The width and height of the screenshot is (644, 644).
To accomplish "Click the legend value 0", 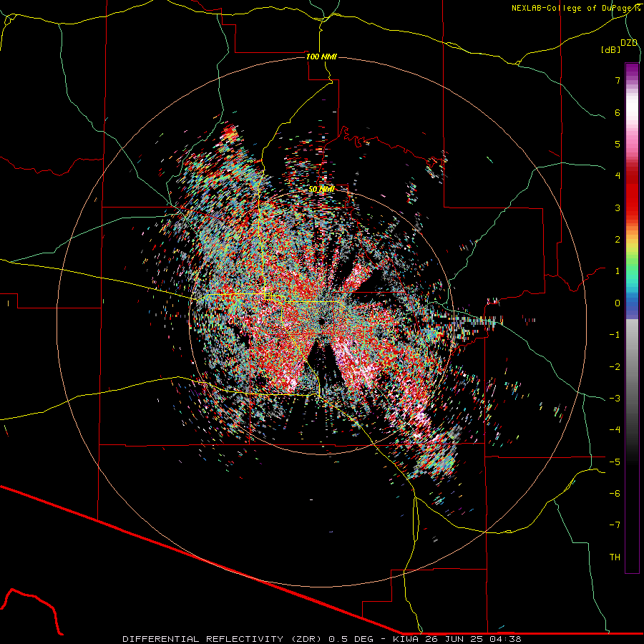I will [618, 303].
